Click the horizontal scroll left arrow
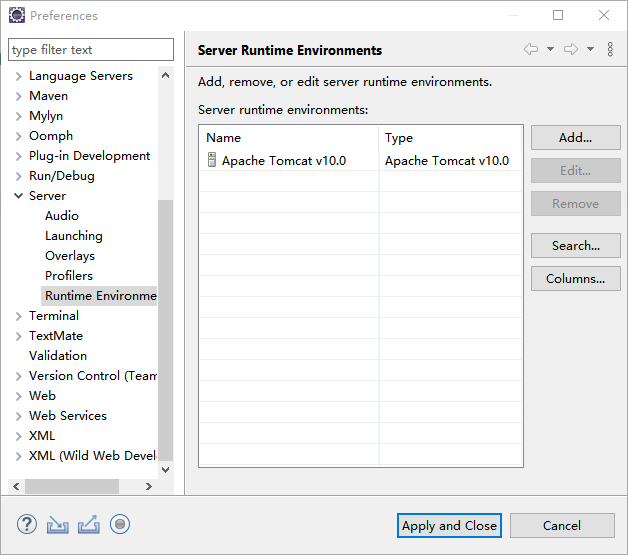This screenshot has width=628, height=555. [x=16, y=487]
